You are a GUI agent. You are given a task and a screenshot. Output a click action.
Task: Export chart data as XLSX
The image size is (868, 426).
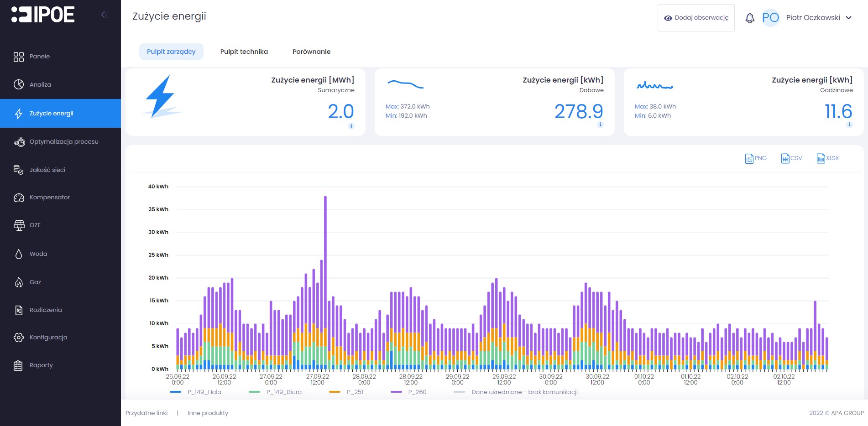827,158
